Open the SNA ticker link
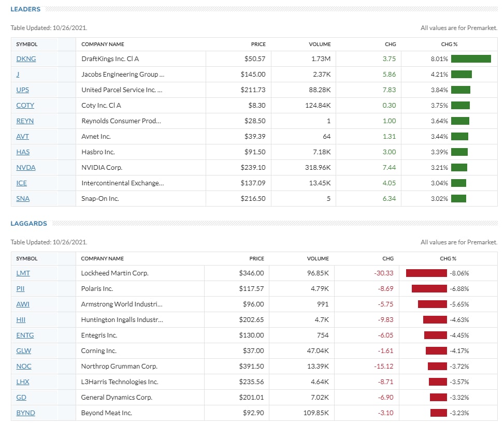The image size is (504, 425). click(23, 199)
